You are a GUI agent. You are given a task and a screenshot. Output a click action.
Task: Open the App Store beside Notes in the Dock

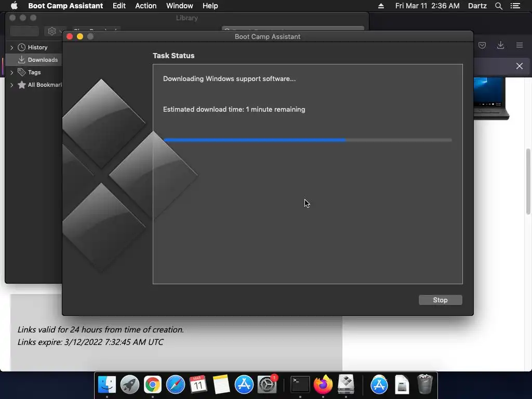tap(244, 384)
